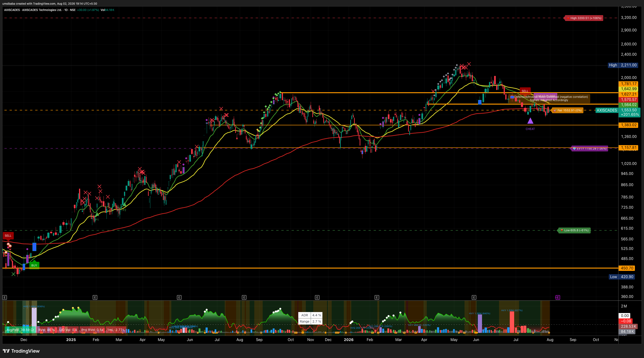Click the 'ADR 4.4 %' table row
644x358 pixels.
pos(310,315)
